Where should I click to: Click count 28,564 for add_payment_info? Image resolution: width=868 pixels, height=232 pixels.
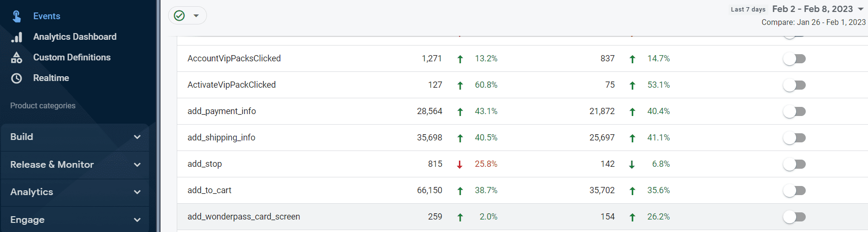430,111
